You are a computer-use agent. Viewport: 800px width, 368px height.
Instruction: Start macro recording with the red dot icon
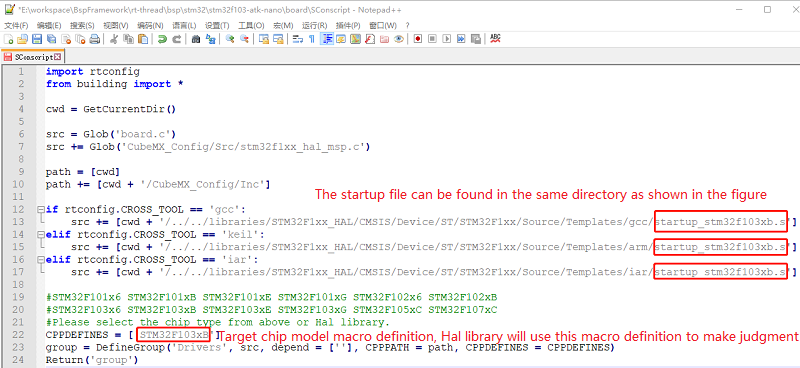pyautogui.click(x=418, y=39)
